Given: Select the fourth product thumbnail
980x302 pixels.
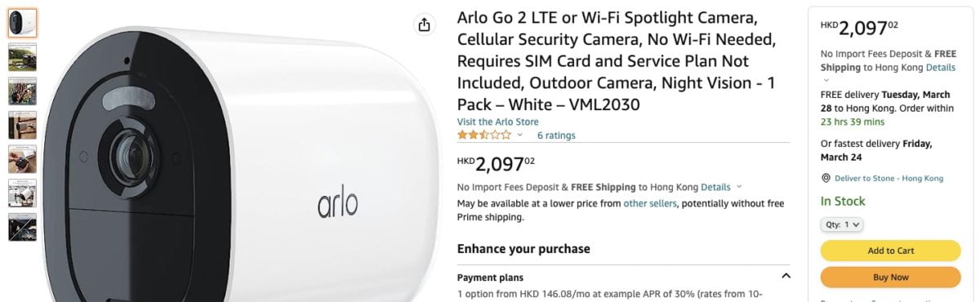Looking at the screenshot, I should (22, 125).
